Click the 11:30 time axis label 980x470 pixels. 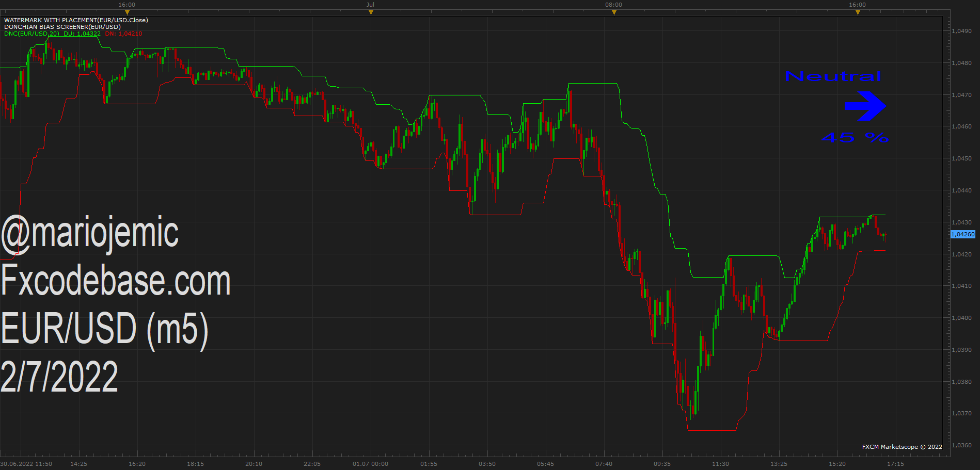(x=720, y=464)
